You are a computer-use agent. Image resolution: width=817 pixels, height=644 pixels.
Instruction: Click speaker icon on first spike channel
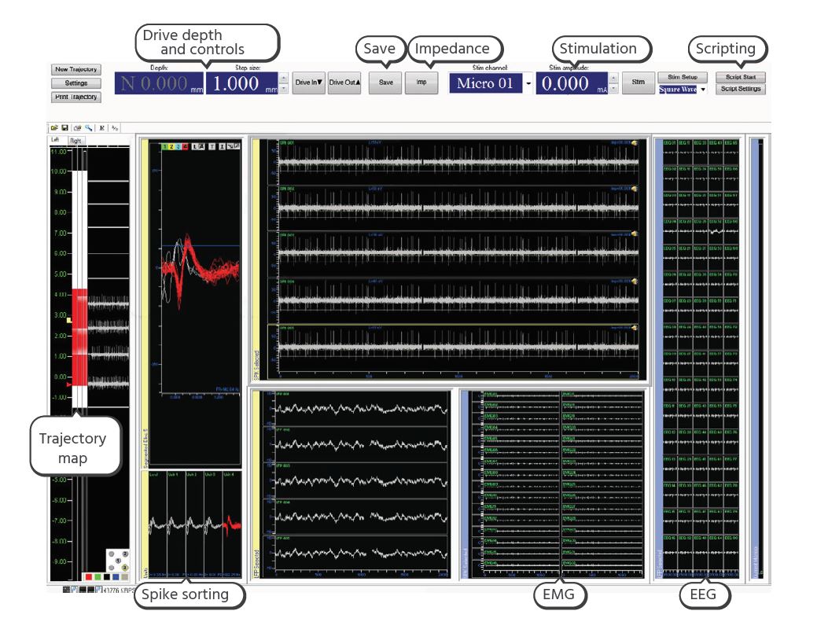click(x=634, y=144)
